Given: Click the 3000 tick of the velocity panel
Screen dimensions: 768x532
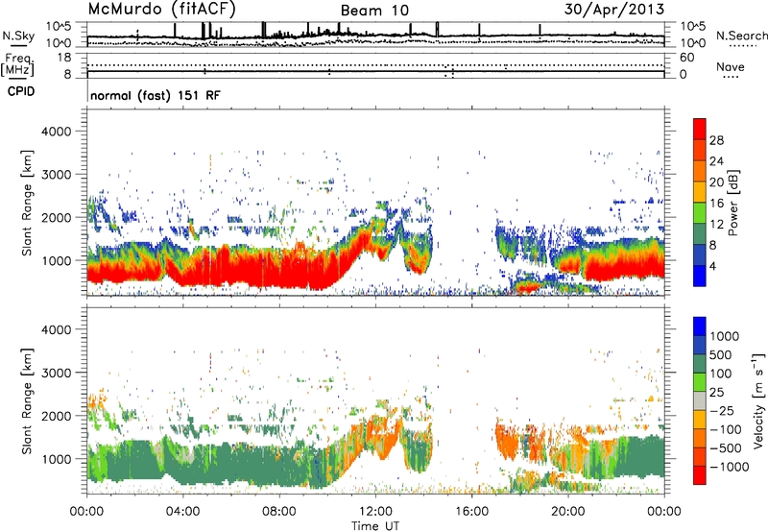Looking at the screenshot, I should (56, 373).
